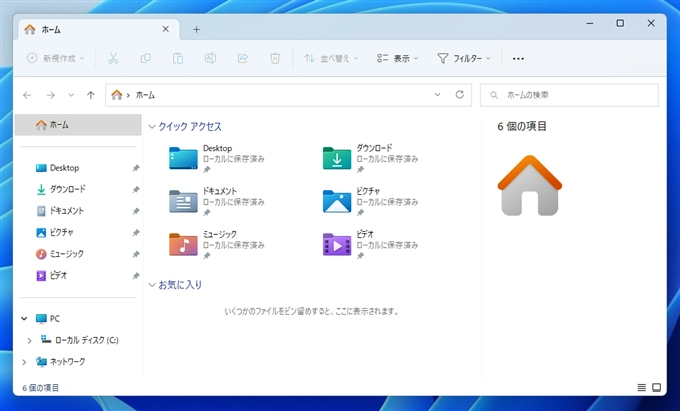Open the 並べ替え sort dropdown
The image size is (680, 411).
pyautogui.click(x=331, y=58)
